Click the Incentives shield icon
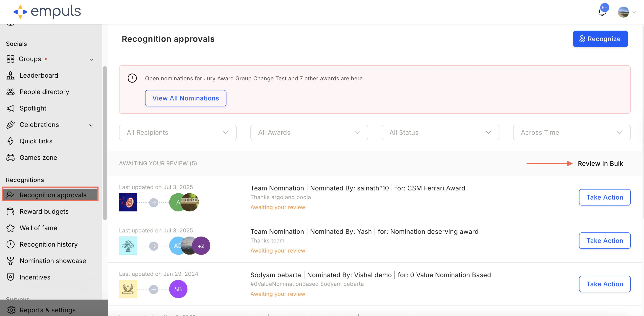 10,277
